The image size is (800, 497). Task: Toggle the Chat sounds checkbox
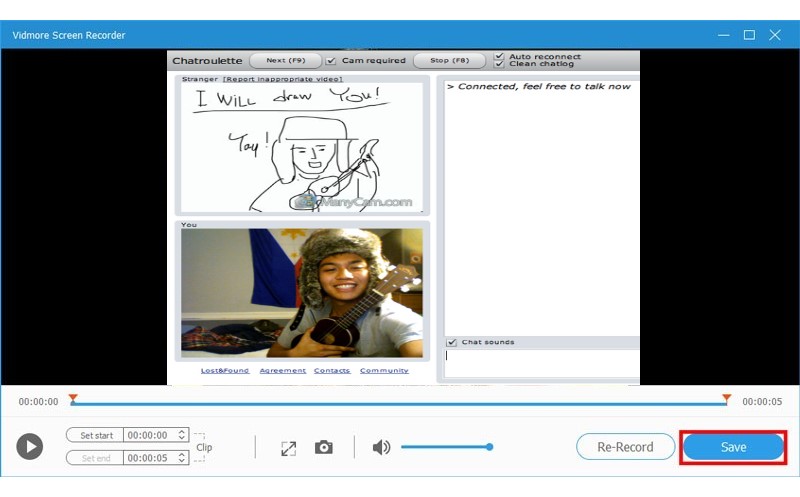pos(451,342)
